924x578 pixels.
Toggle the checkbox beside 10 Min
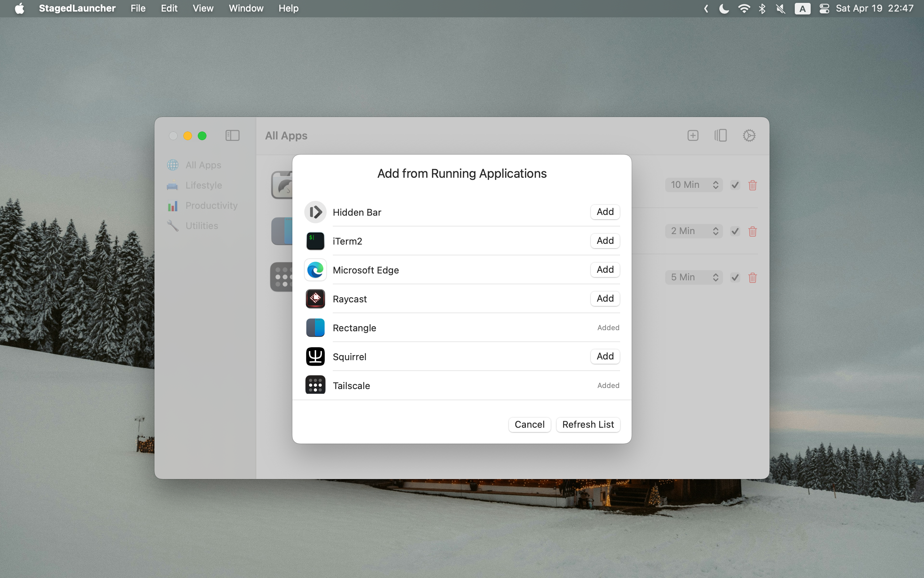(735, 185)
